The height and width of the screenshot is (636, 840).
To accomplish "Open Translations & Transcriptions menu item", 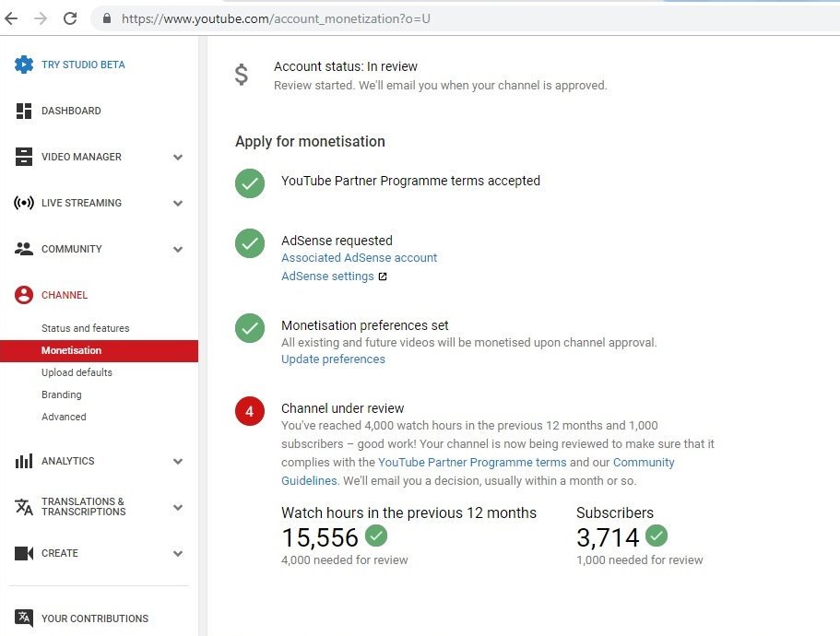I will pos(84,506).
